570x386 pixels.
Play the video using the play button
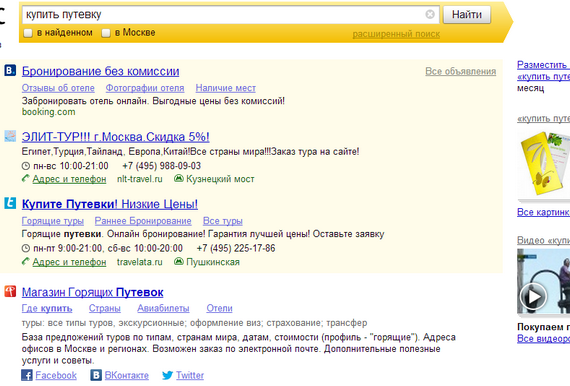(533, 297)
